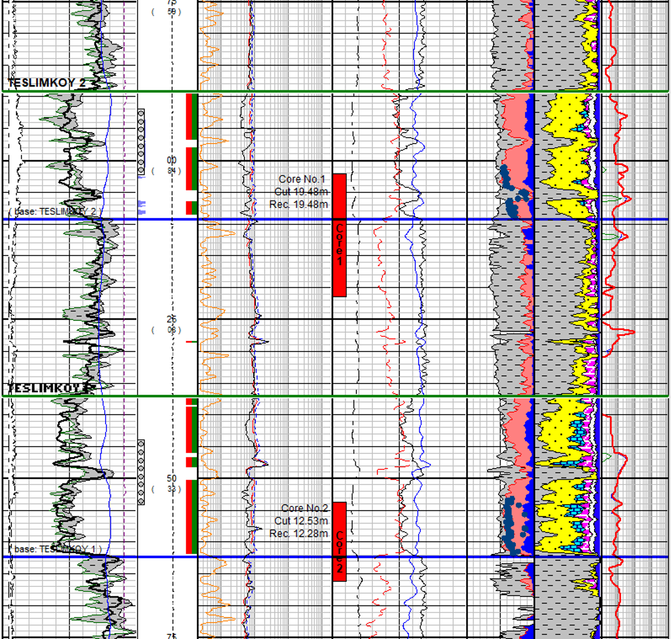Click the red Core 2 interval bar
The width and height of the screenshot is (672, 639).
339,541
